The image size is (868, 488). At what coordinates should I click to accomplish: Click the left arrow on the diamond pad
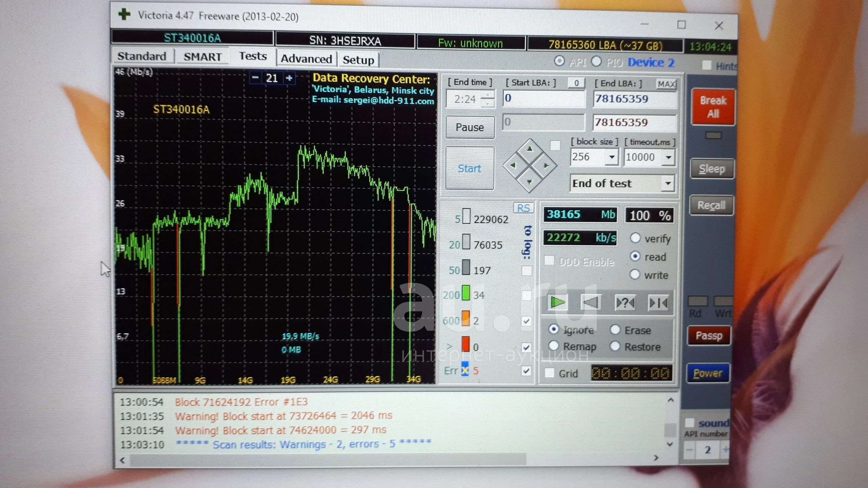(513, 165)
